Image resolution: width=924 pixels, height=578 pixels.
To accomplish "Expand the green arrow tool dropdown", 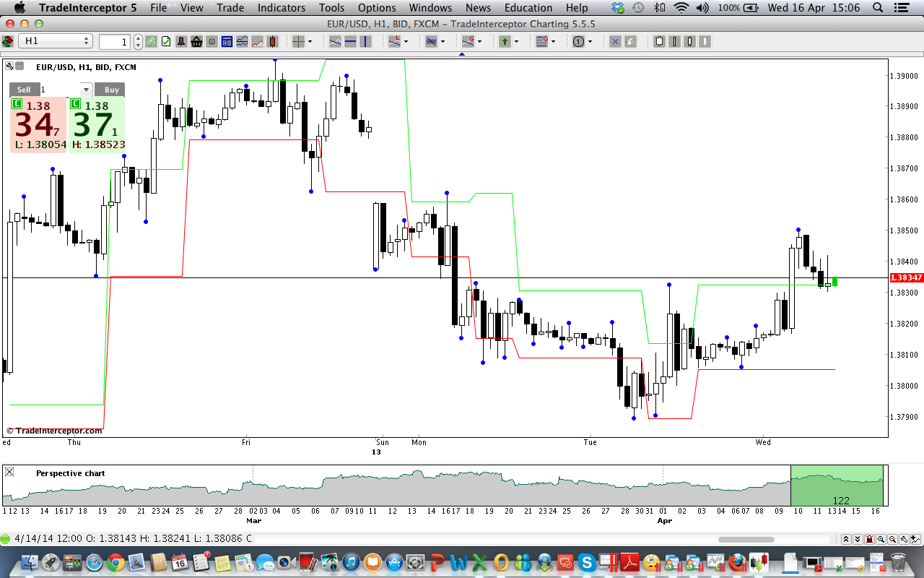I will coord(517,41).
